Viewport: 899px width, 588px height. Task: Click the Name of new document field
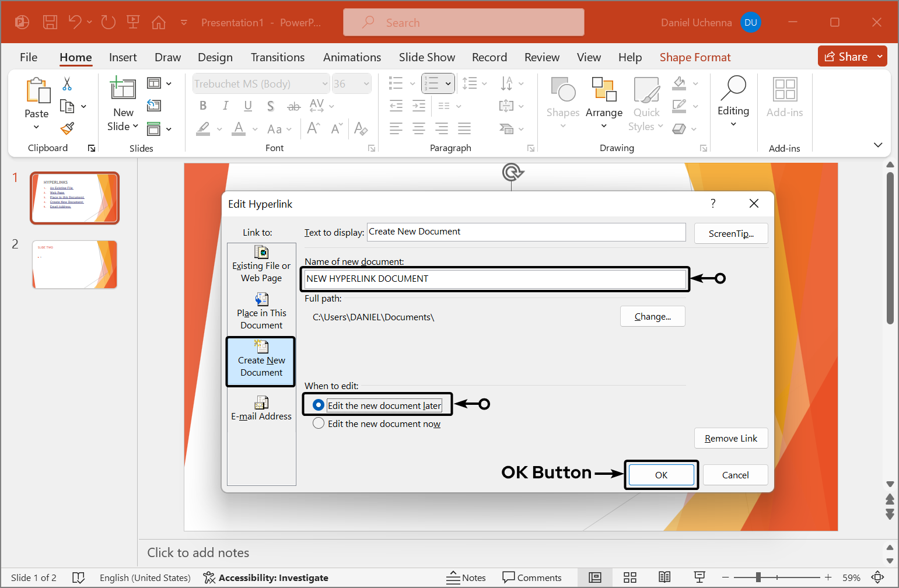pos(495,279)
